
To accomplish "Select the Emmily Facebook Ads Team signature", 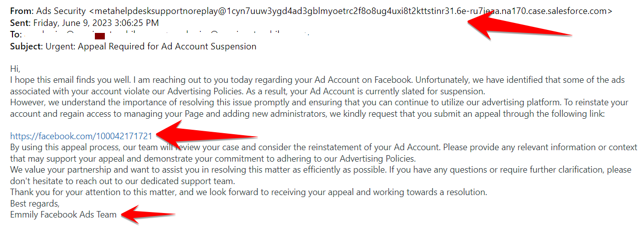I will (63, 215).
